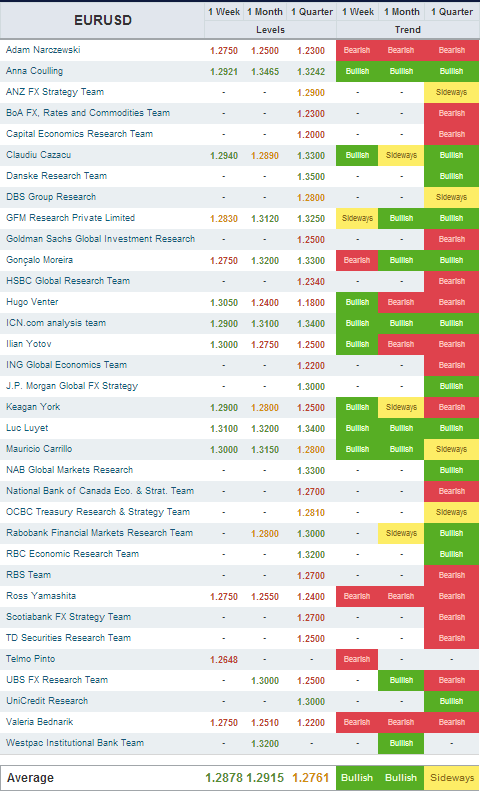
Task: Click 1 Quarter column header above Trend
Action: (452, 12)
